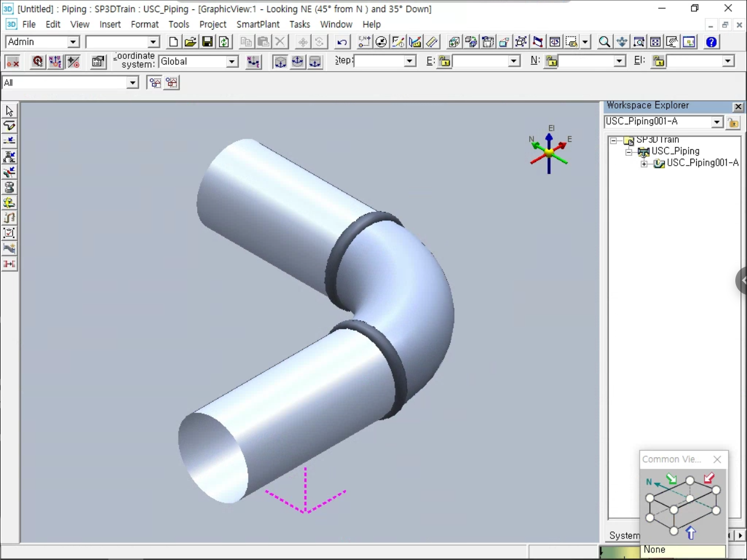Collapse the SP3DTrain tree node

tap(613, 141)
